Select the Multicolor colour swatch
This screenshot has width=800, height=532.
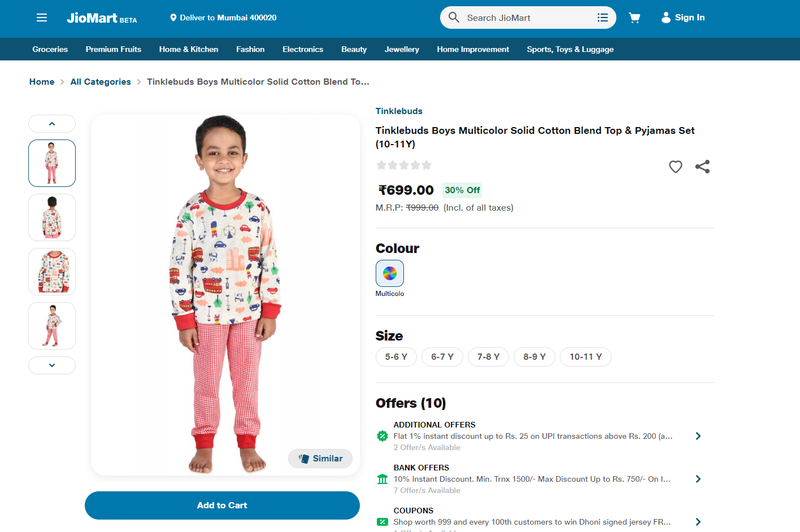390,273
